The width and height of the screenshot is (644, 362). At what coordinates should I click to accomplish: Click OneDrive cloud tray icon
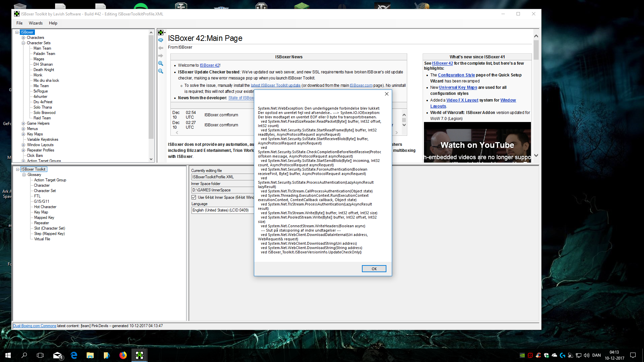pyautogui.click(x=554, y=355)
